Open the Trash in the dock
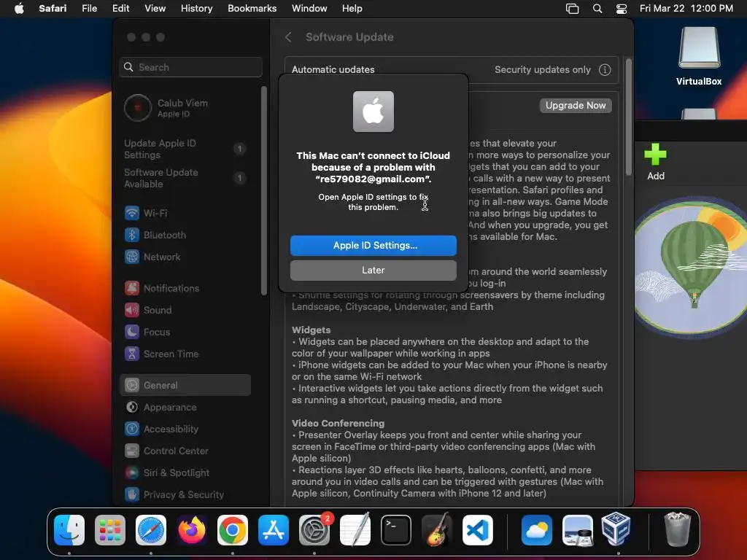This screenshot has height=560, width=747. point(677,529)
